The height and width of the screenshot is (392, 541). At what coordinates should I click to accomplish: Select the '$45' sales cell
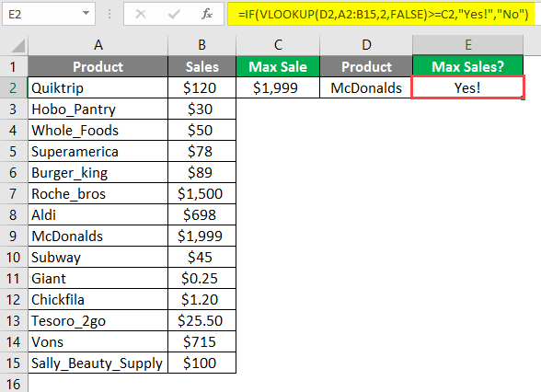(x=201, y=257)
